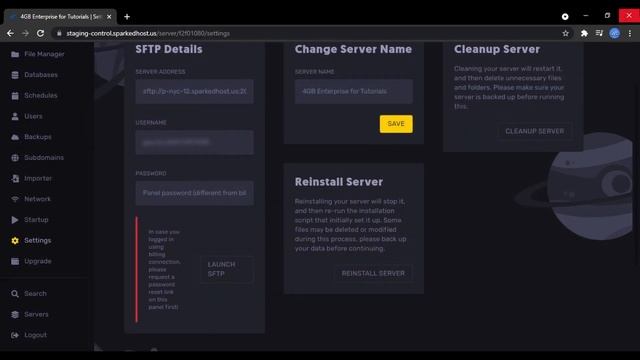Click the Cleanup Server heading
This screenshot has height=360, width=640.
click(497, 49)
